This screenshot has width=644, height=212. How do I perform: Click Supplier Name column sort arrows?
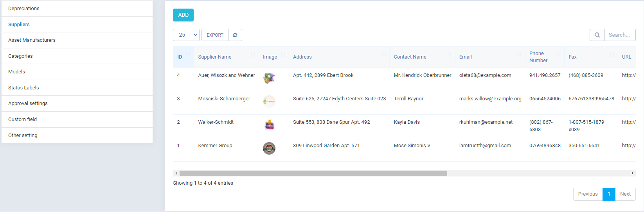[253, 55]
